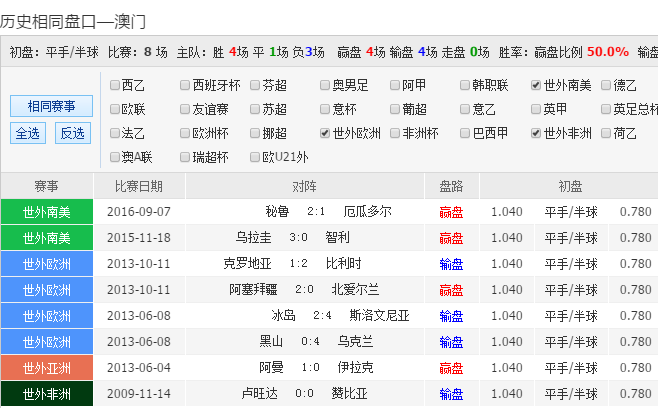Tick the 意乙 checkbox
This screenshot has height=408, width=658.
(x=465, y=109)
